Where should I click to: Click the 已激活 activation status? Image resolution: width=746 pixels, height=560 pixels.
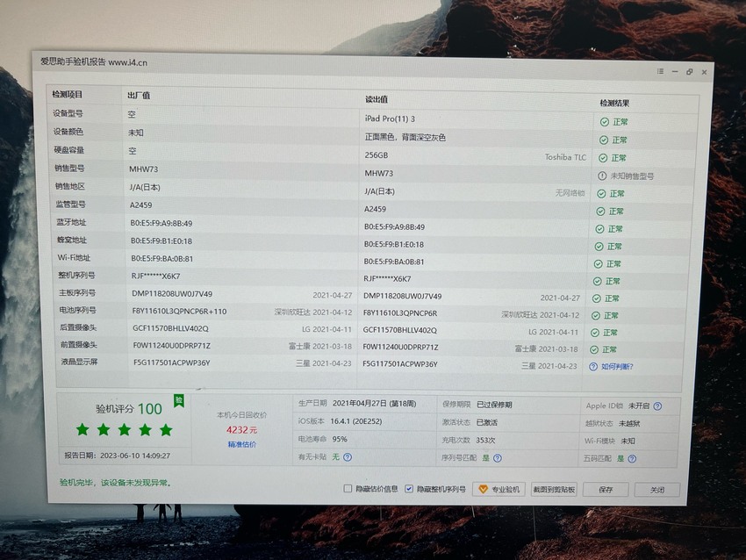tap(487, 422)
